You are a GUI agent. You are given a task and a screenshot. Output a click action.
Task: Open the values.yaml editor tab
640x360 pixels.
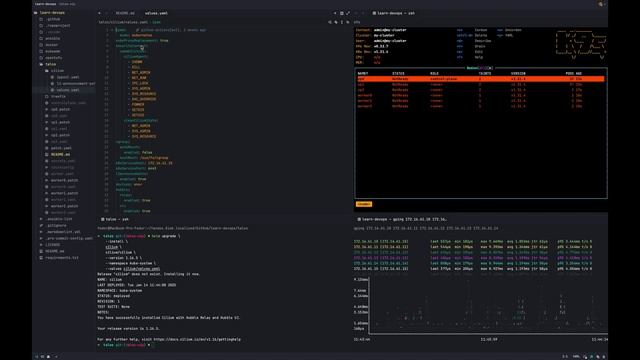[156, 13]
